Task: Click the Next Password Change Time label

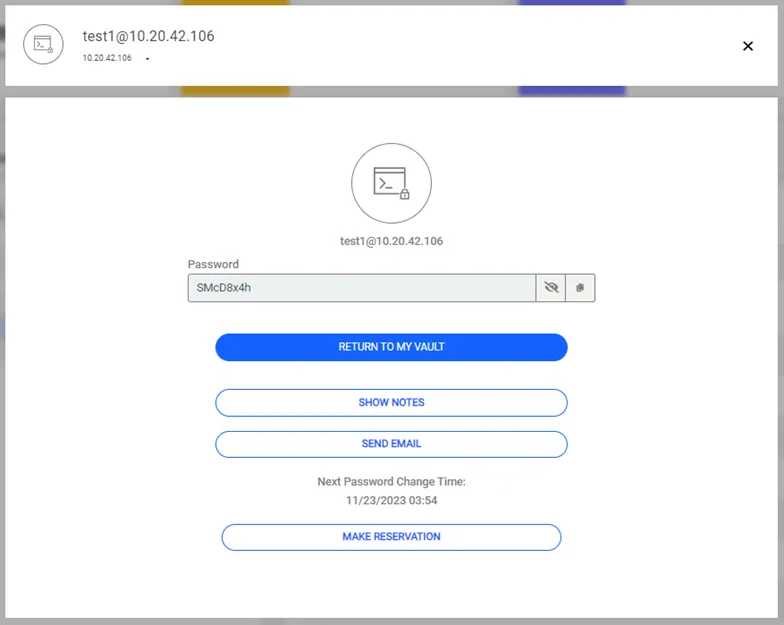Action: pos(392,482)
